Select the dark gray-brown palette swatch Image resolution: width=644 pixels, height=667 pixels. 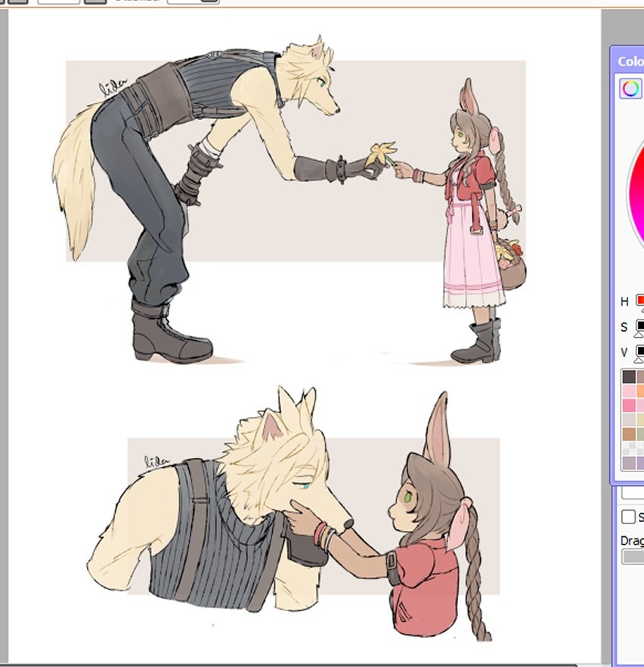tap(629, 376)
